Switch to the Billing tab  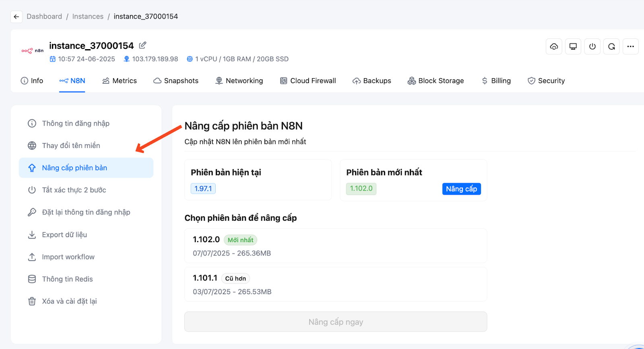click(x=496, y=81)
